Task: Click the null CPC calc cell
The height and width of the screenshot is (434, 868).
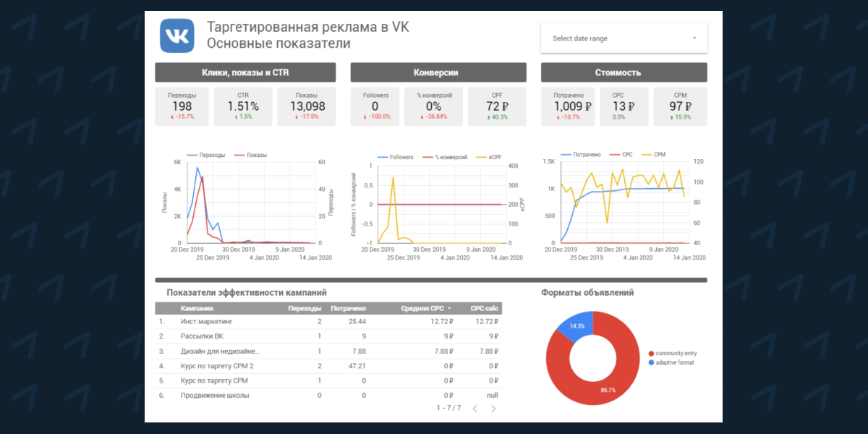Action: click(493, 396)
